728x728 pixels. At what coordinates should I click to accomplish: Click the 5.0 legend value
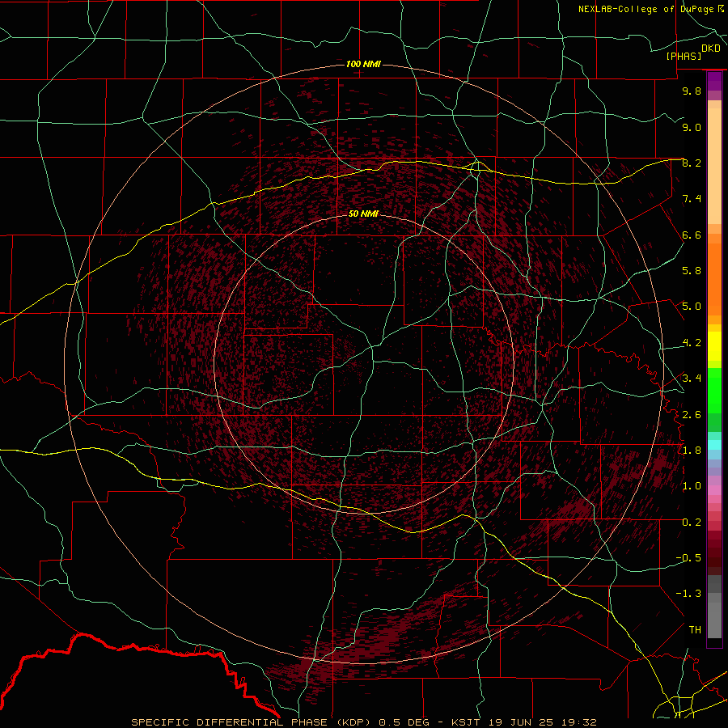coord(692,307)
